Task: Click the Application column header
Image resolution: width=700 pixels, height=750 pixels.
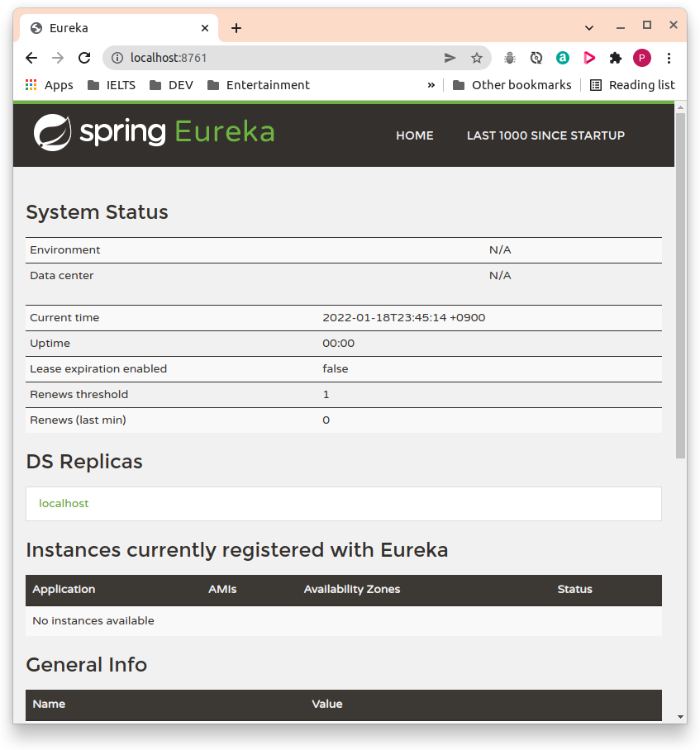Action: click(64, 589)
